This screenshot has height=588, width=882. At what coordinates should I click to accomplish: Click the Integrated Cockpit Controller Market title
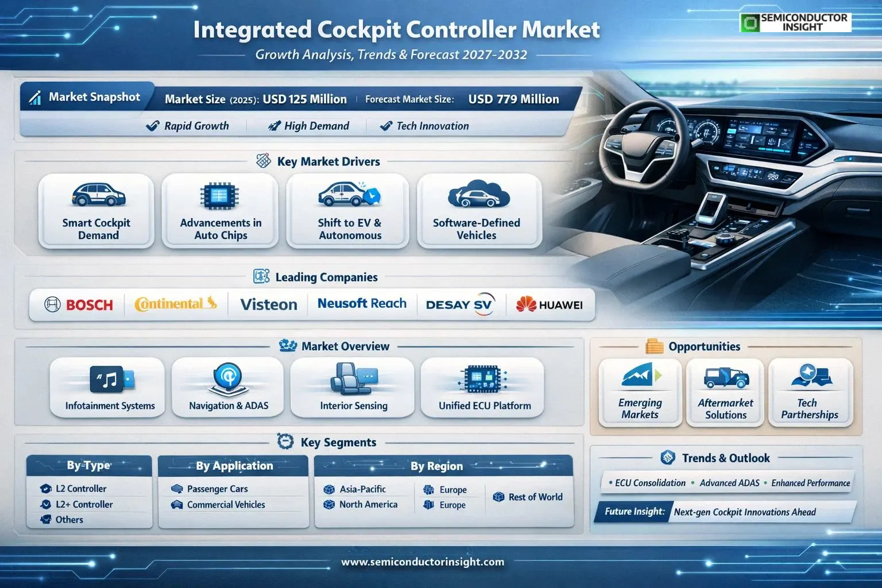[397, 29]
